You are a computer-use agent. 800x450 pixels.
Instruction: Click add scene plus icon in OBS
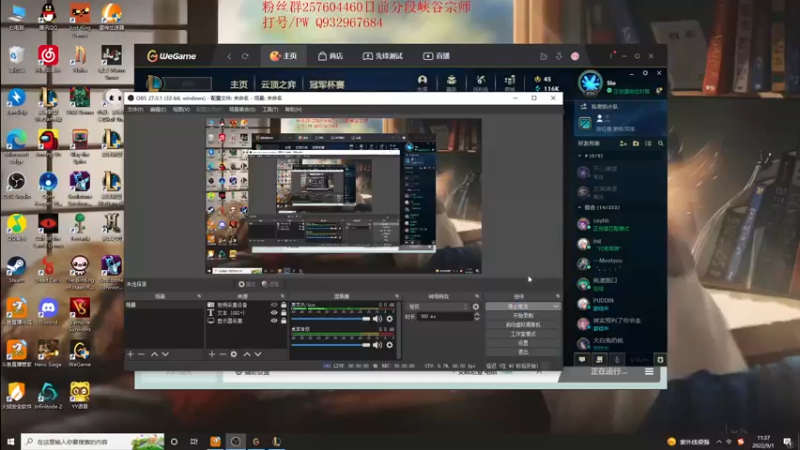click(131, 354)
